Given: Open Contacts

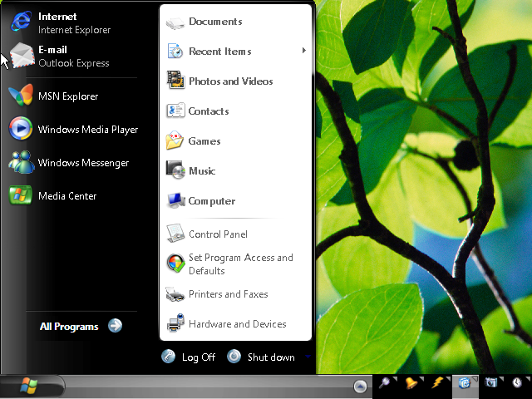Looking at the screenshot, I should (x=198, y=111).
